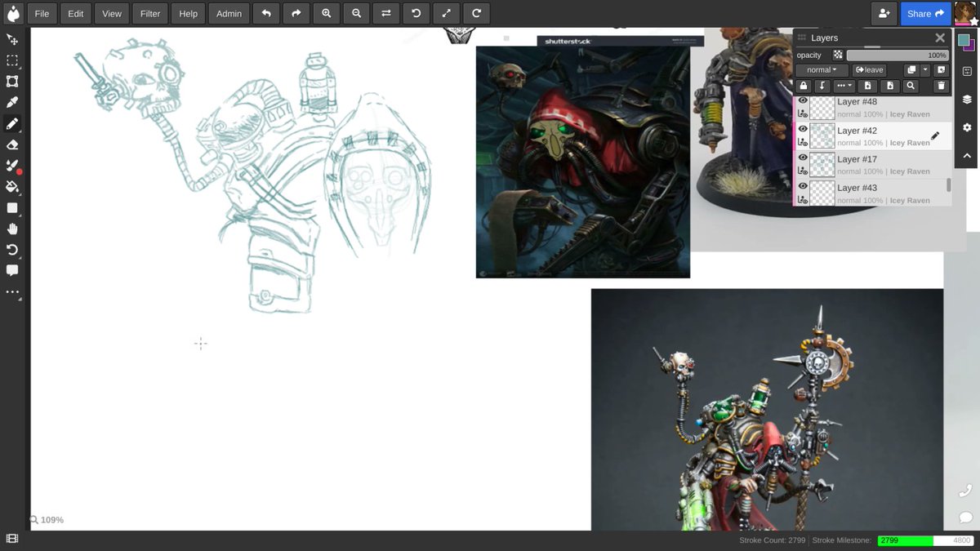Open the foreground teal color swatch
The image size is (980, 551).
click(x=964, y=40)
